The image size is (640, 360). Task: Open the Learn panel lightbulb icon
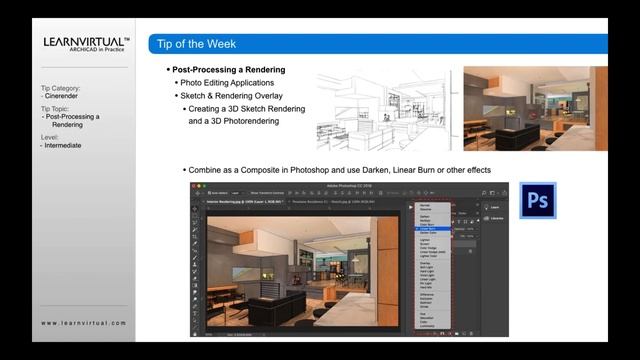[x=487, y=207]
